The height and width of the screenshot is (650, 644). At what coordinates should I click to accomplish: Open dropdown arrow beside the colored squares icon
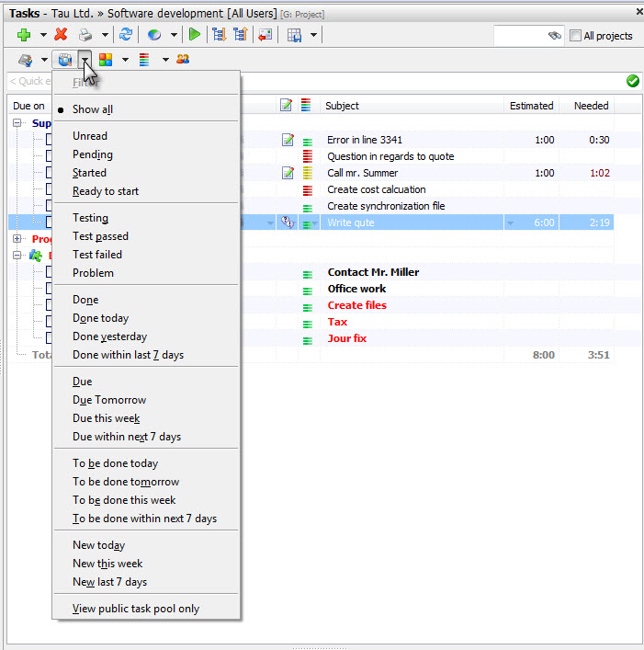click(125, 60)
